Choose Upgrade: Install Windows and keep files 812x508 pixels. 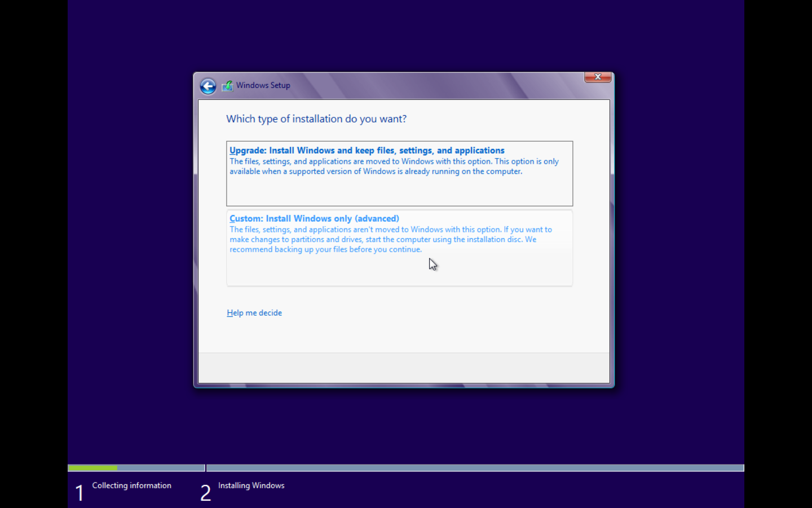[399, 173]
